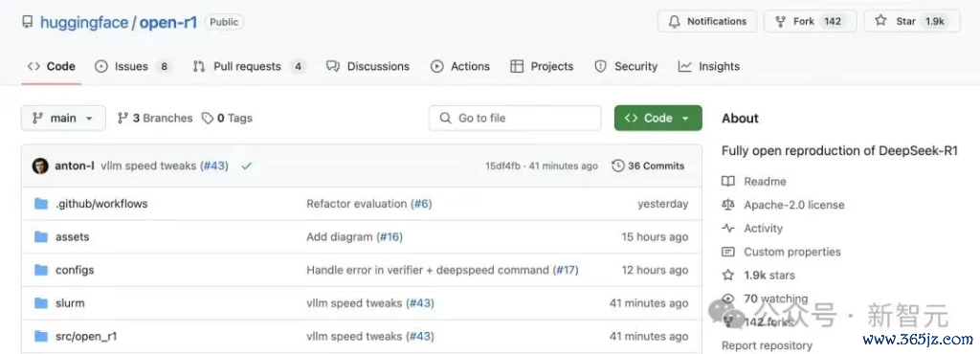This screenshot has height=354, width=980.
Task: Click the Notifications bell button
Action: click(x=707, y=21)
